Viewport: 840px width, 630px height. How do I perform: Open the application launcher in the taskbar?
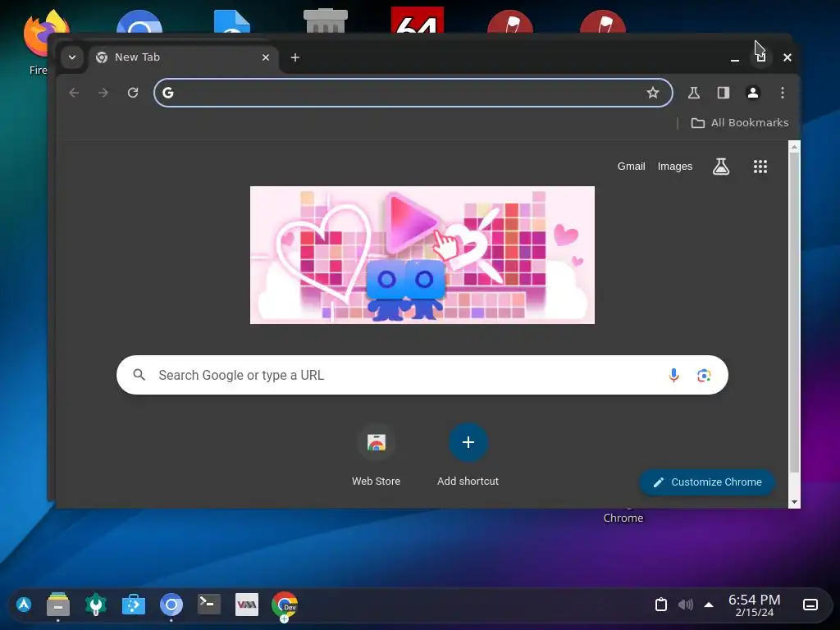(x=24, y=605)
